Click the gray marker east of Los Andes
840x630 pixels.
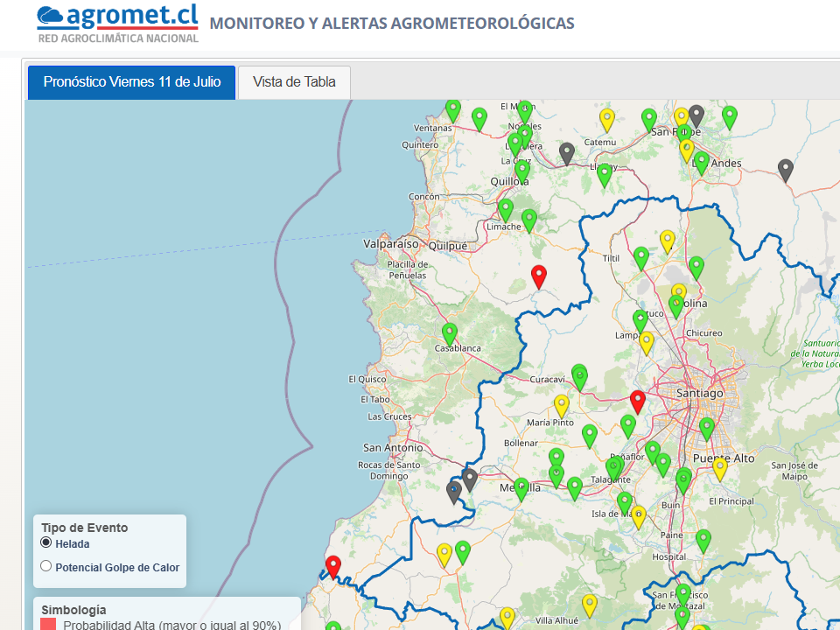click(786, 169)
